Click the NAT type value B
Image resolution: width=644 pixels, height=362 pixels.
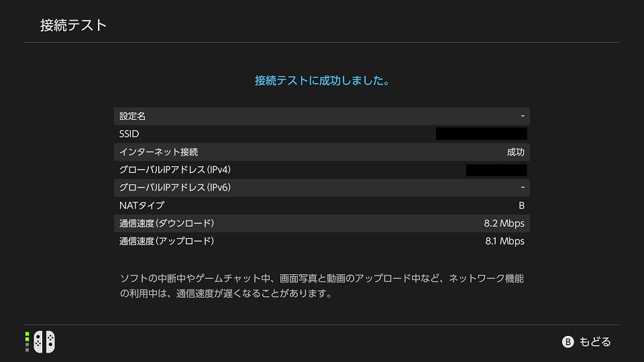(x=522, y=206)
